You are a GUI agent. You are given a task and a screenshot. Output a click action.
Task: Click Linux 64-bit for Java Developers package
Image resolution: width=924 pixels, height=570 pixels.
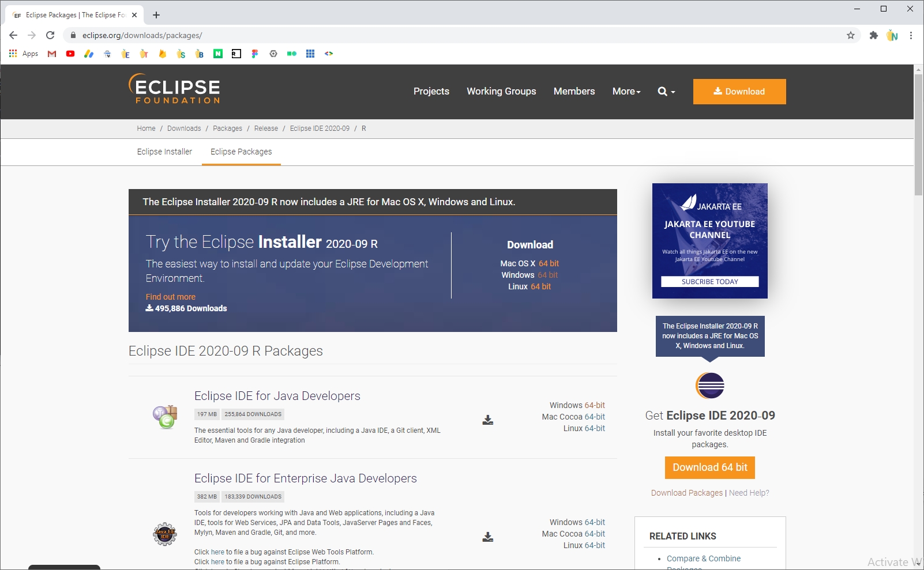[595, 428]
